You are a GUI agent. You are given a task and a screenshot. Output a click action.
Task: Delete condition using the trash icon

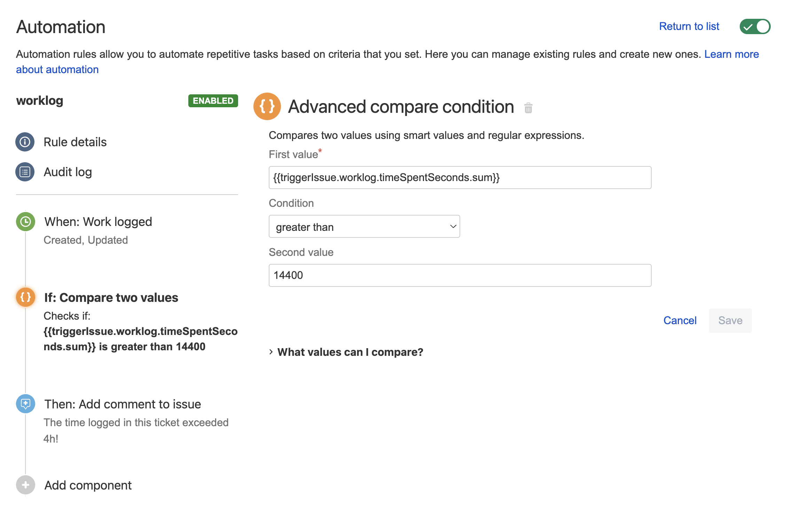pos(528,108)
